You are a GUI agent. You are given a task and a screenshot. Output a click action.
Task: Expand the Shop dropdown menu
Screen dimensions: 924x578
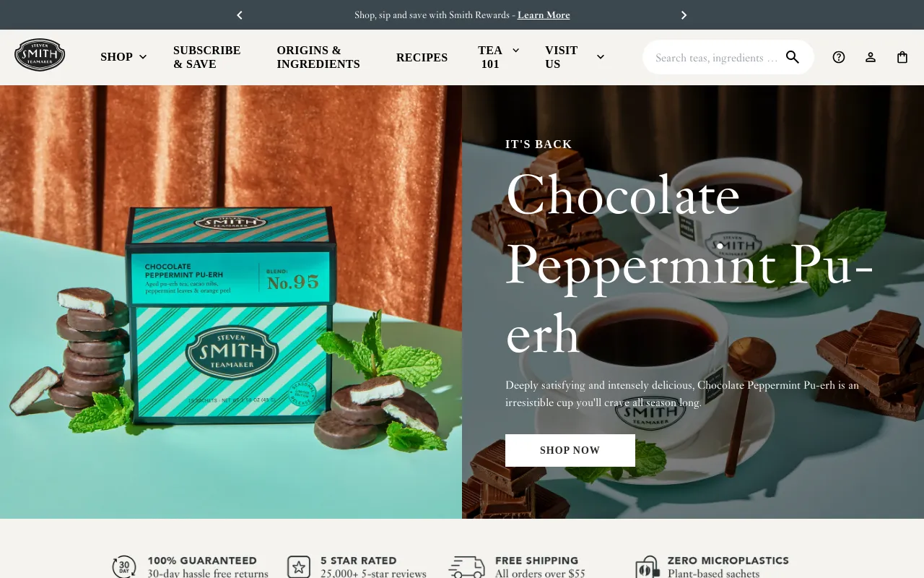click(123, 57)
